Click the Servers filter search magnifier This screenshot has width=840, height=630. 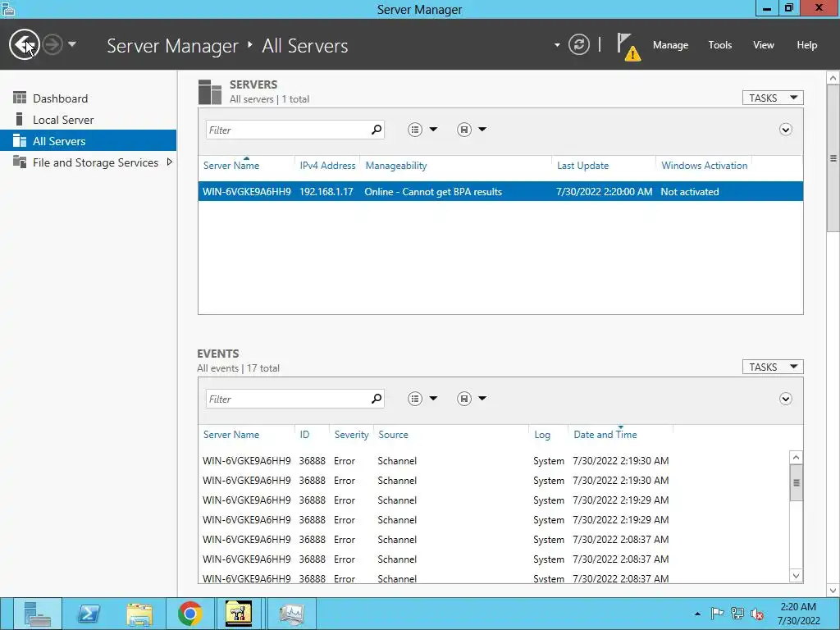click(x=377, y=129)
